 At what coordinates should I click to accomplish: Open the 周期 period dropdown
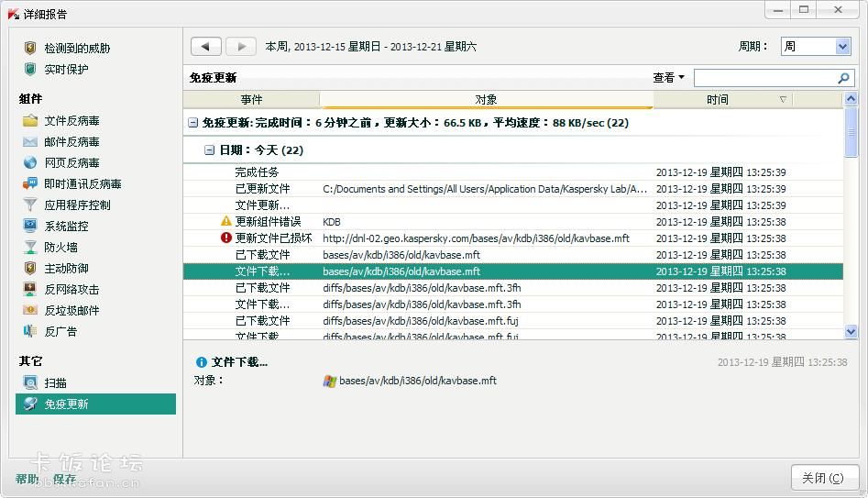tap(816, 47)
